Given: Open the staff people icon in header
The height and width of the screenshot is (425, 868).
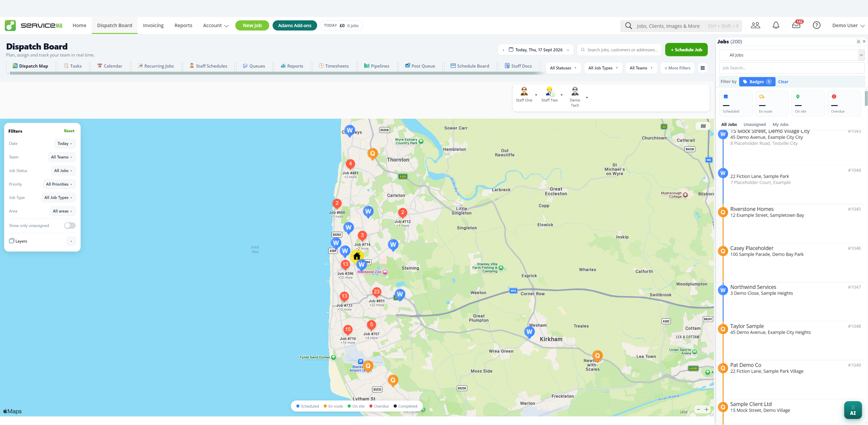Looking at the screenshot, I should coord(755,25).
